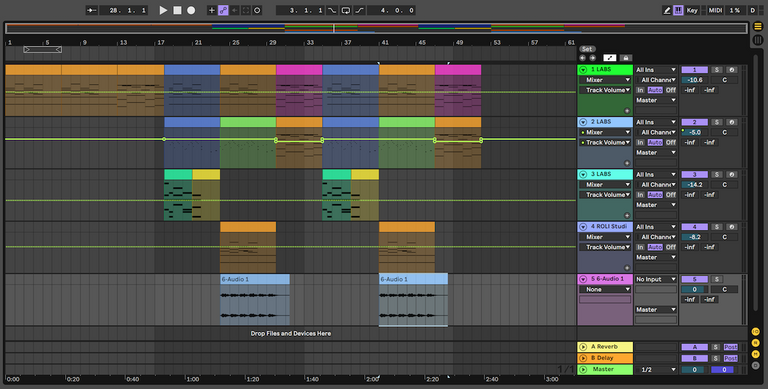Viewport: 768px width, 389px height.
Task: Toggle the Arrangement Loop switch
Action: [346, 10]
